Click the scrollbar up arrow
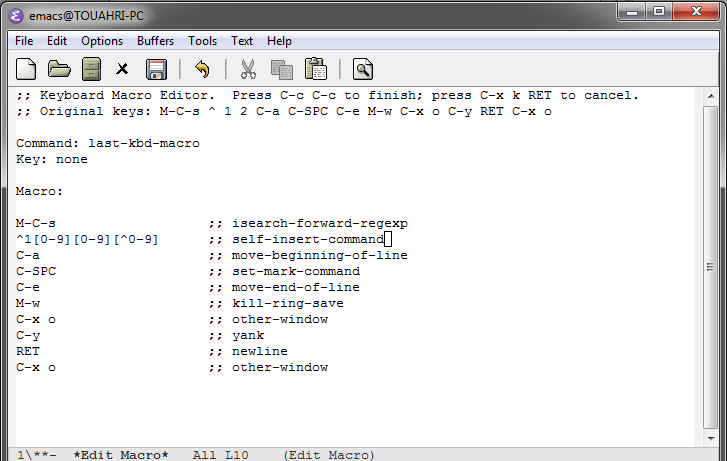 pos(711,96)
